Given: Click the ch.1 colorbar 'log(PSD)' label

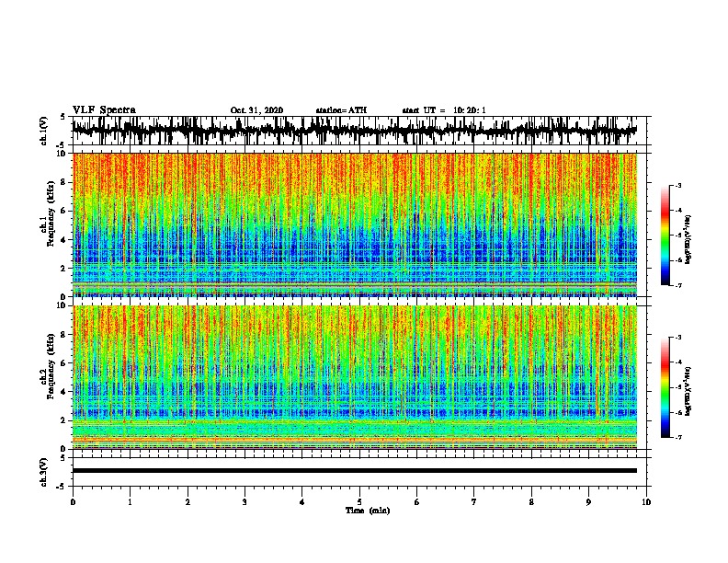Looking at the screenshot, I should 688,239.
